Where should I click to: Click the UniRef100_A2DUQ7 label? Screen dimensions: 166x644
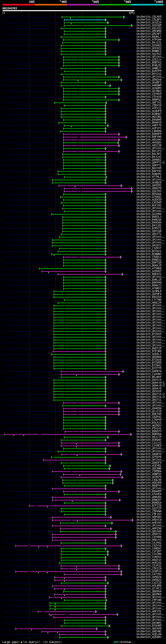[149, 271]
